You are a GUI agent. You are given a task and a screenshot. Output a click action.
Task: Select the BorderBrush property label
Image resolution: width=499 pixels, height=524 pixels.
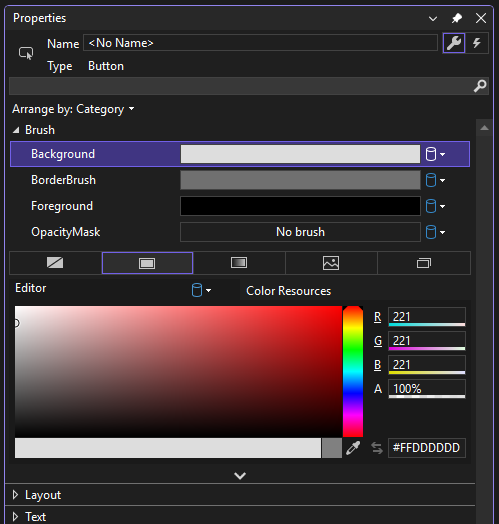tap(64, 180)
